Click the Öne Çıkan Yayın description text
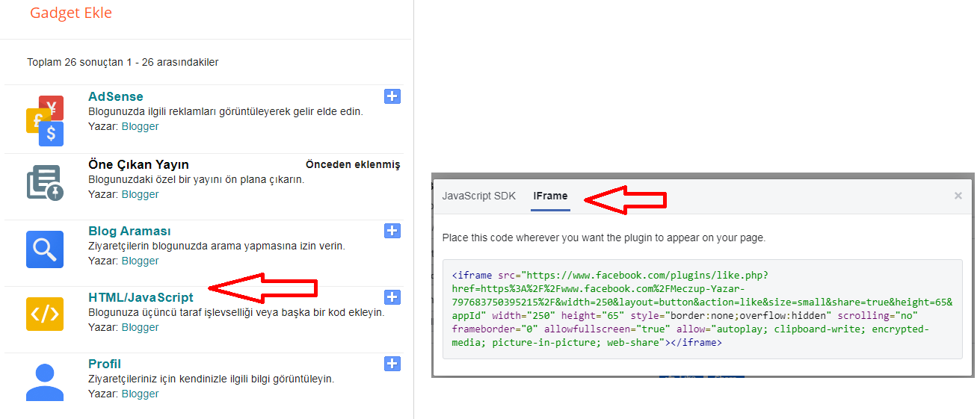 197,179
